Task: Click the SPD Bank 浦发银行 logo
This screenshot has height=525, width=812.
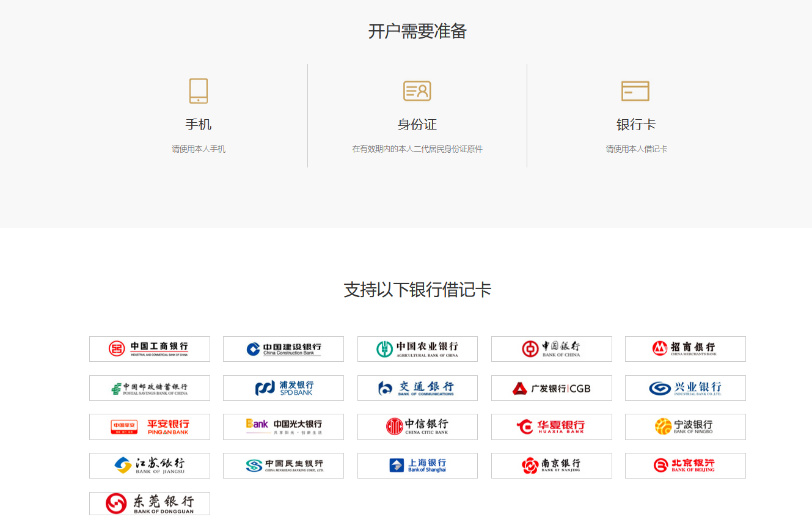Action: (x=283, y=388)
